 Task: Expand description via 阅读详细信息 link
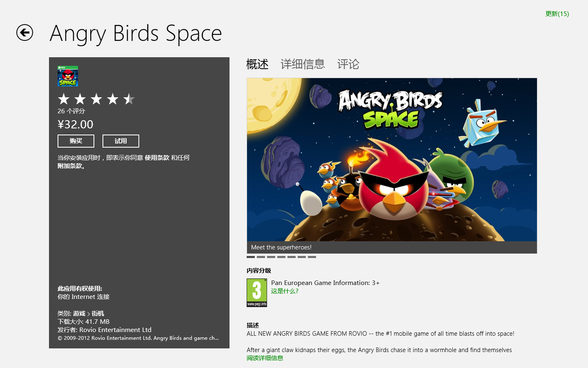[265, 358]
